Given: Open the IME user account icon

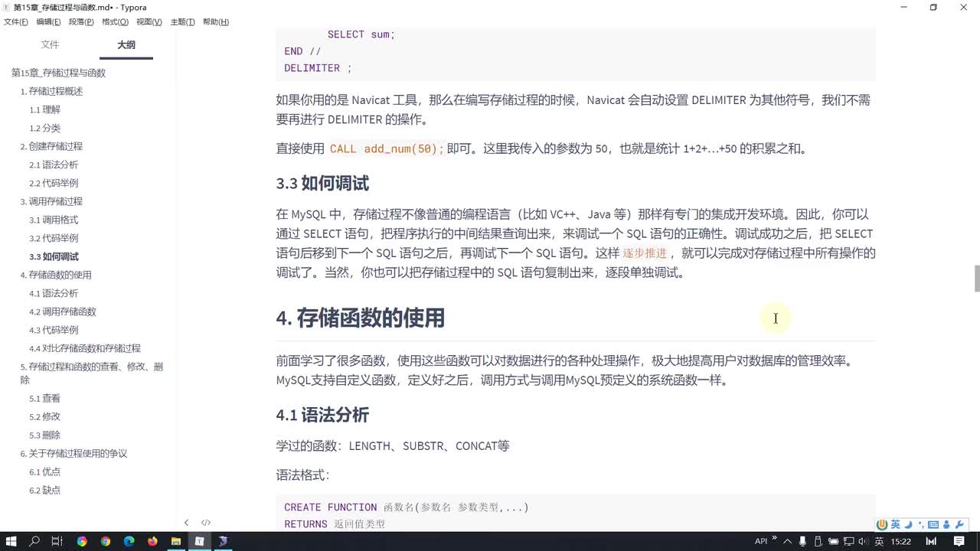Looking at the screenshot, I should point(946,525).
